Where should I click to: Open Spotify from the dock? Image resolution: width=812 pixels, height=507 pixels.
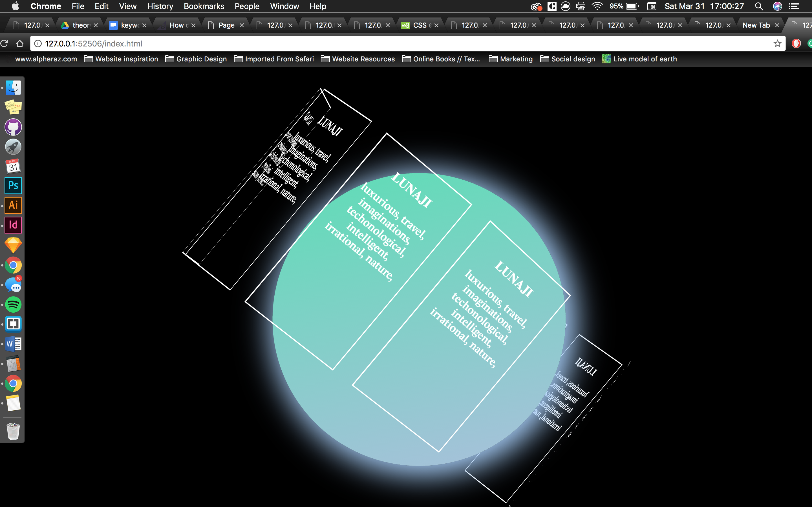click(x=13, y=304)
